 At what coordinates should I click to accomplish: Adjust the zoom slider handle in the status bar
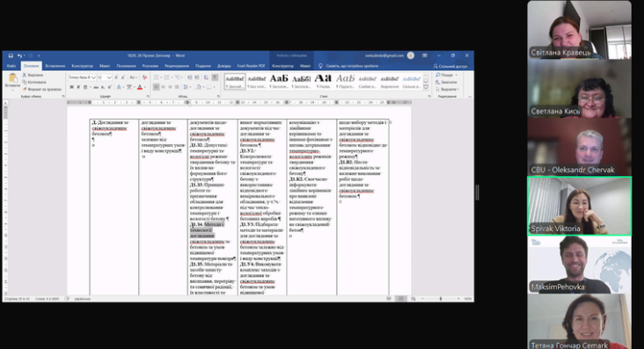pos(441,299)
